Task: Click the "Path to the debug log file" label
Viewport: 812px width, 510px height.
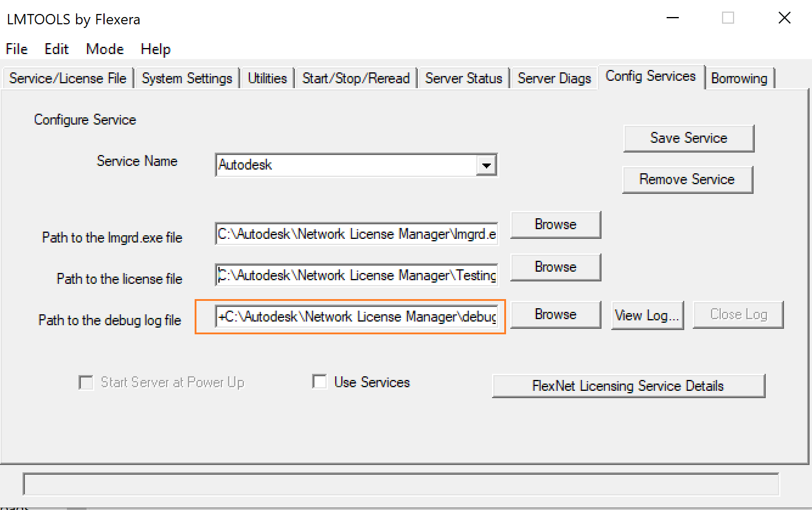Action: click(110, 320)
